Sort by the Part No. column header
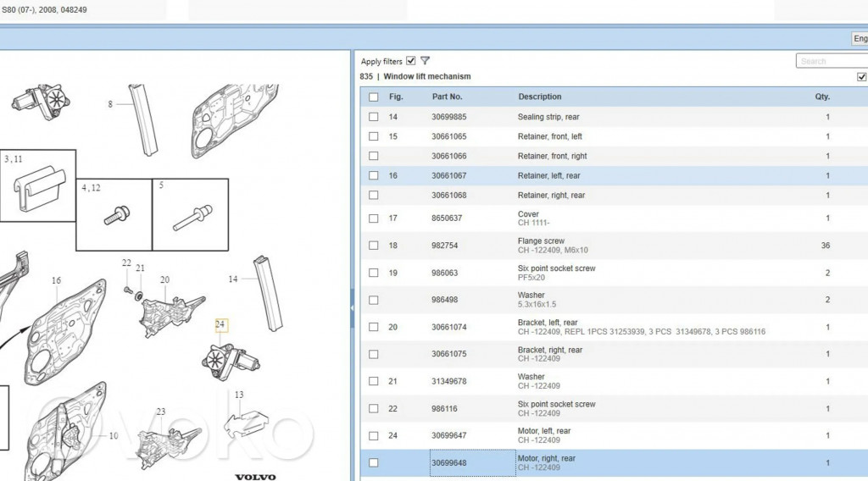Image resolution: width=868 pixels, height=481 pixels. (x=447, y=97)
